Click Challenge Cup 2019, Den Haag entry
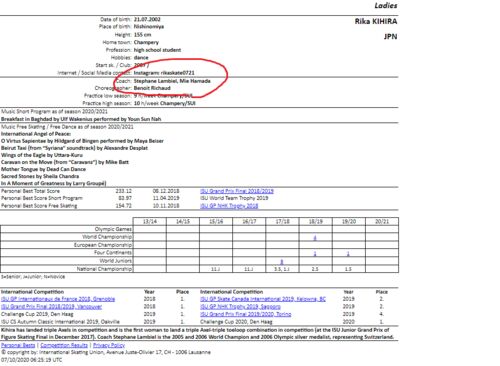This screenshot has width=500, height=366. click(x=37, y=314)
